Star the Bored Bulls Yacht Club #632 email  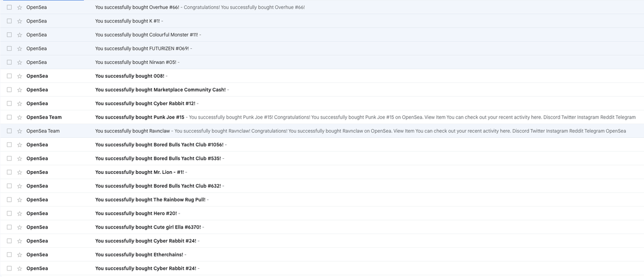[20, 186]
